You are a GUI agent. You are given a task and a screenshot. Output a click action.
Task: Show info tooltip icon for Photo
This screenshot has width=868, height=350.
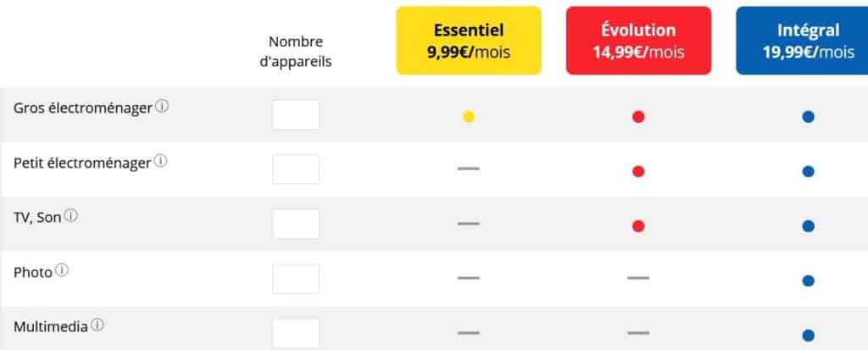tap(62, 270)
